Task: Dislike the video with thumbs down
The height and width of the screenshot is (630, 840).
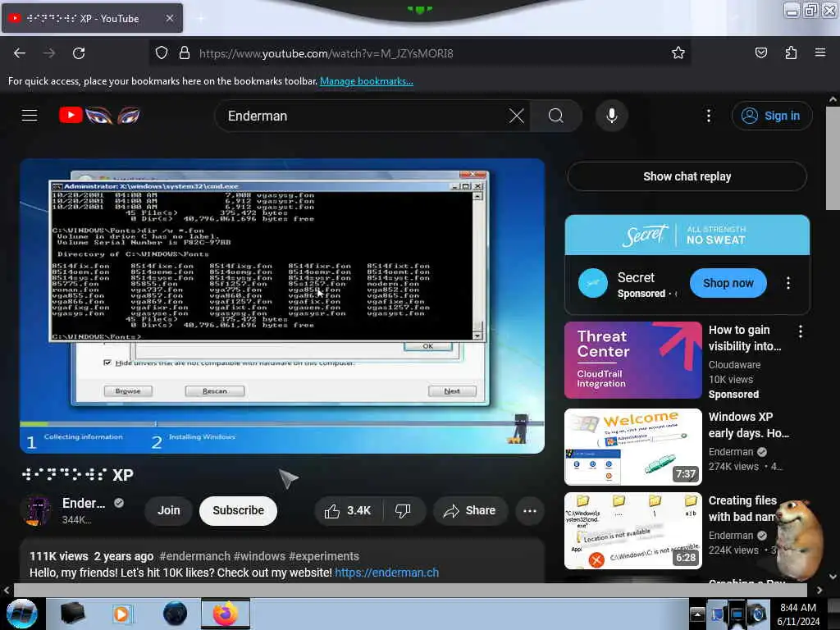Action: click(403, 511)
